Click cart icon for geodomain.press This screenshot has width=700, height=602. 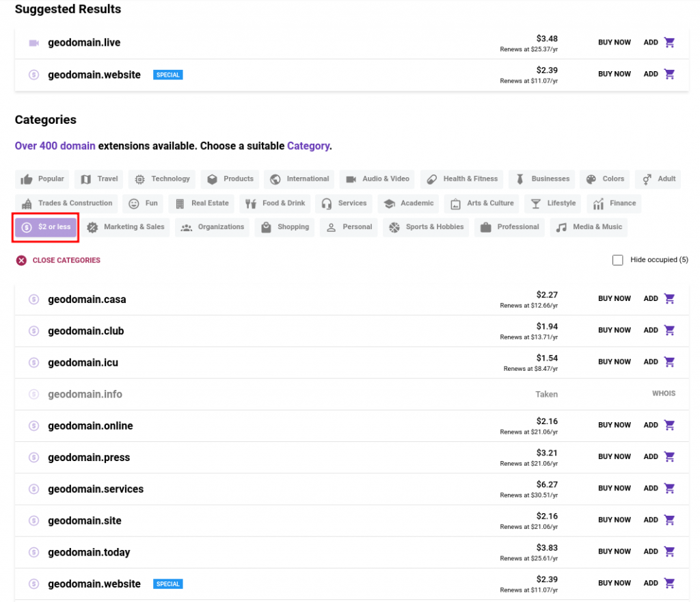coord(669,456)
